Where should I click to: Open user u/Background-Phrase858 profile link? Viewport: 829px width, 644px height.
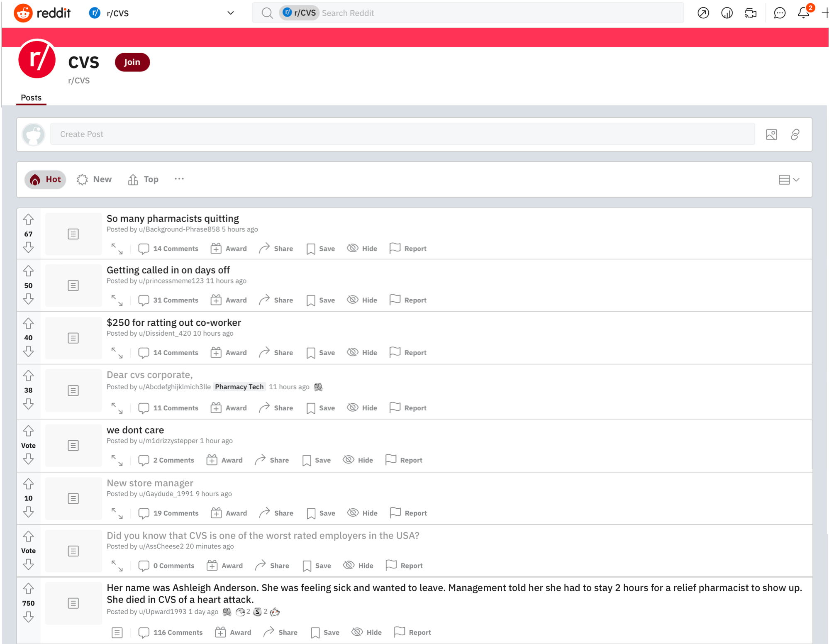pyautogui.click(x=179, y=229)
